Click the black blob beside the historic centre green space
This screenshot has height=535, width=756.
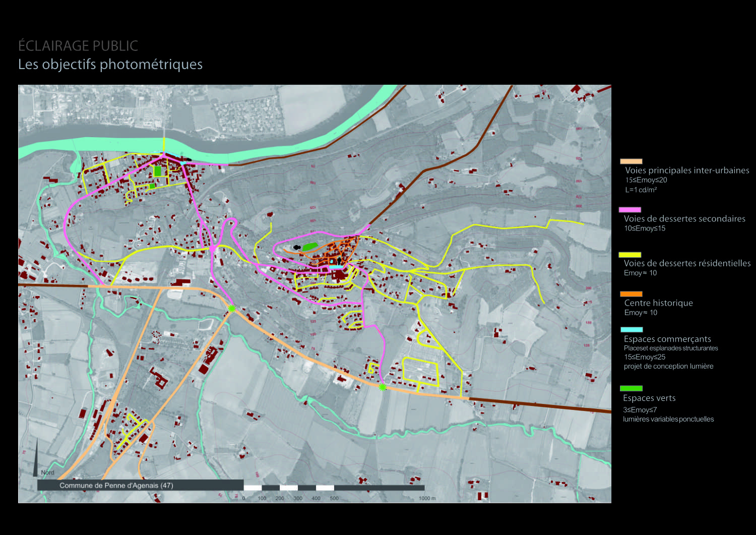[297, 248]
